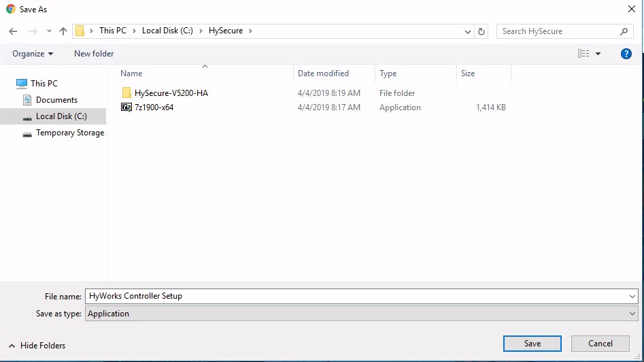Viewport: 644px width, 362px height.
Task: Sort by Date modified column header
Action: tap(323, 73)
